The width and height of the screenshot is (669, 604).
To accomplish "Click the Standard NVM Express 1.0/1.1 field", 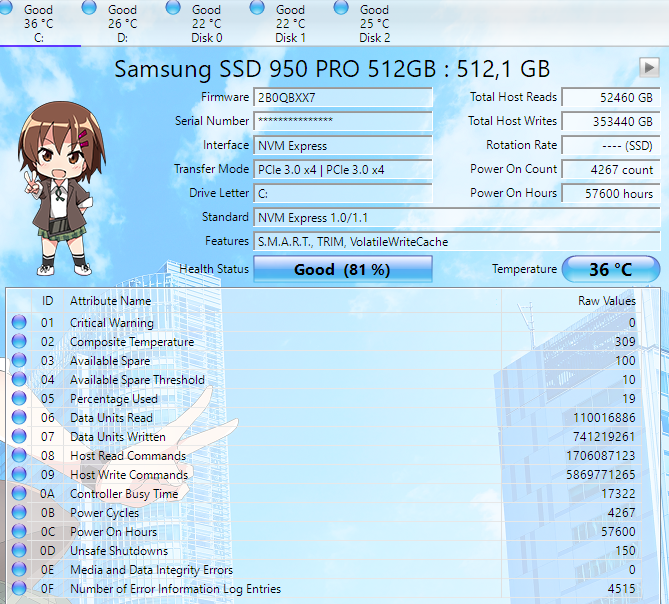I will [x=457, y=218].
